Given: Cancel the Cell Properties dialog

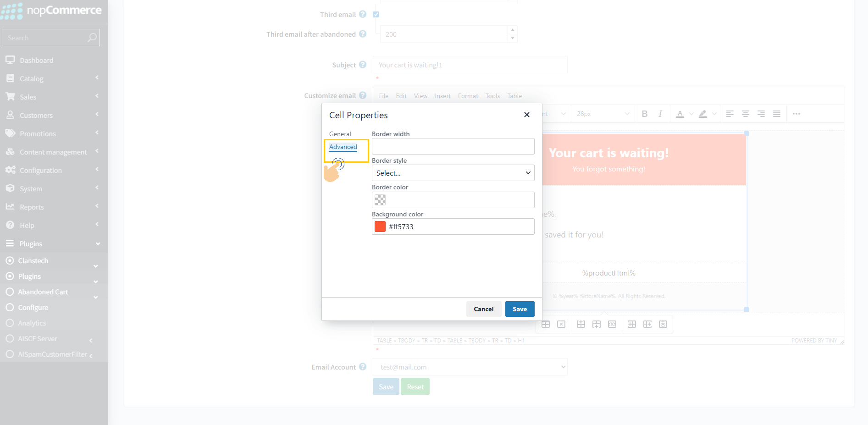Looking at the screenshot, I should point(483,309).
